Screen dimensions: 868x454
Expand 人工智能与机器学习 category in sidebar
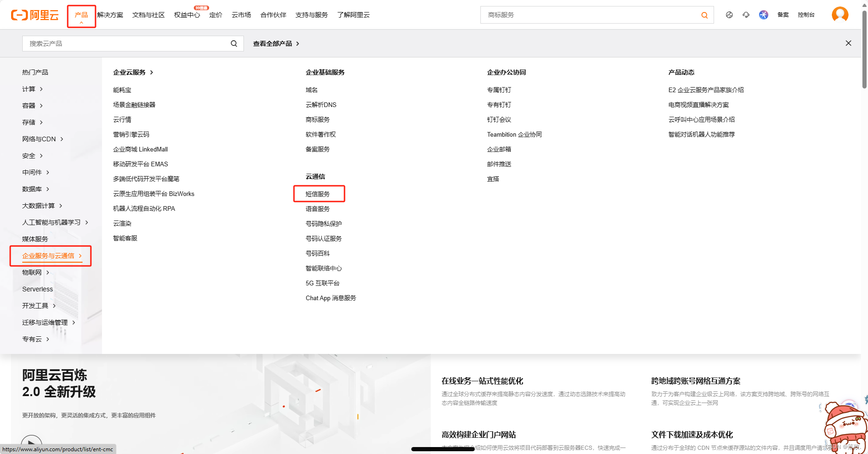click(x=55, y=222)
